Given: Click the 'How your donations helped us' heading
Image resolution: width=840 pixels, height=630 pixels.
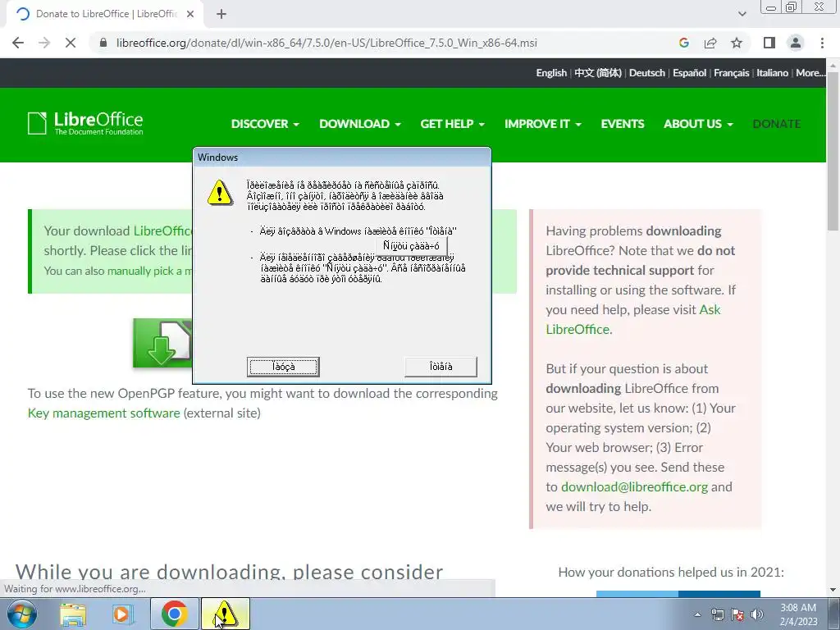Looking at the screenshot, I should (x=671, y=572).
